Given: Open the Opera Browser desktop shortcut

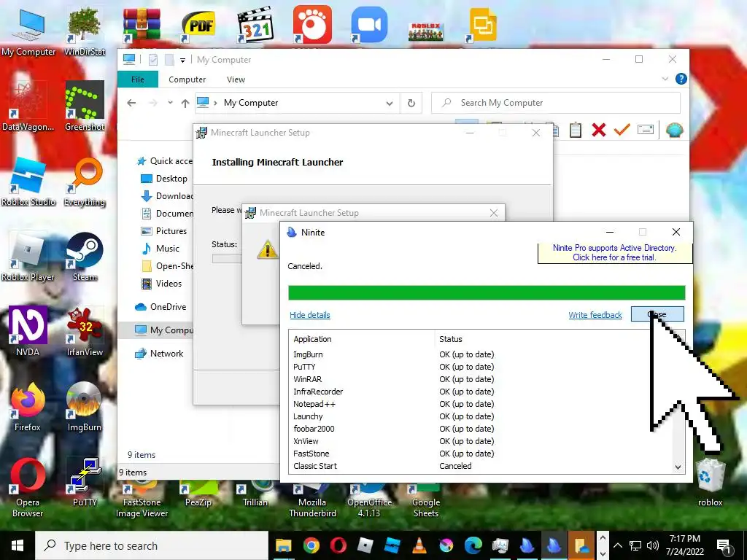Looking at the screenshot, I should [28, 487].
